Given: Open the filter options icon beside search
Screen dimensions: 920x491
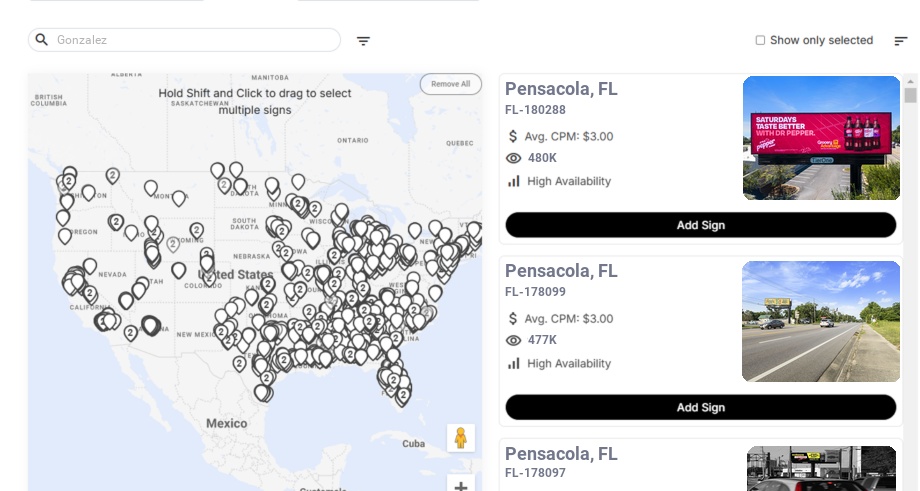Looking at the screenshot, I should (363, 41).
